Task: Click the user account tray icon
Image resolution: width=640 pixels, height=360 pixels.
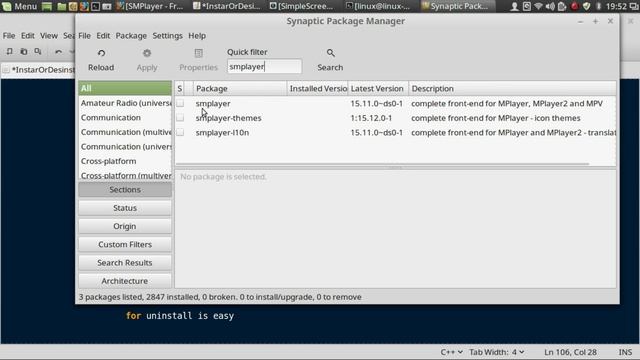Action: coord(514,6)
